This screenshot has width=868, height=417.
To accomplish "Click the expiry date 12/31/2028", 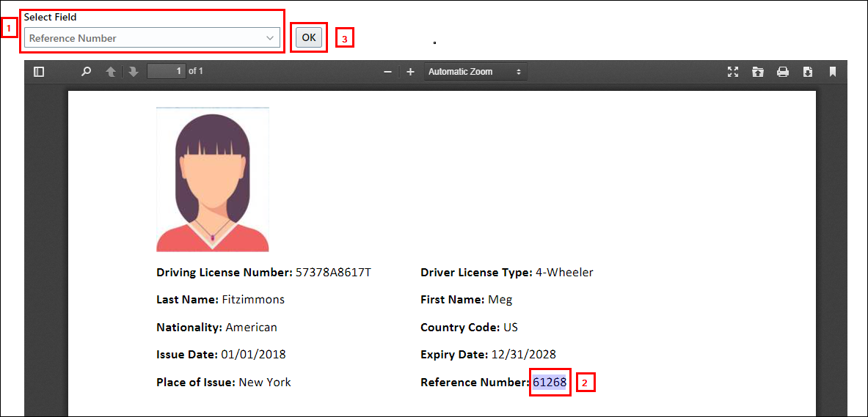I will (x=523, y=355).
